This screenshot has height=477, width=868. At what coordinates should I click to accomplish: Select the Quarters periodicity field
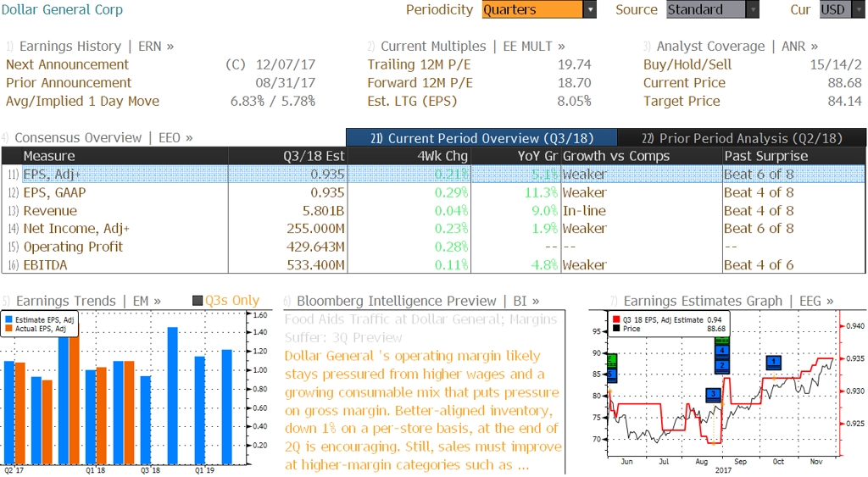pos(532,9)
